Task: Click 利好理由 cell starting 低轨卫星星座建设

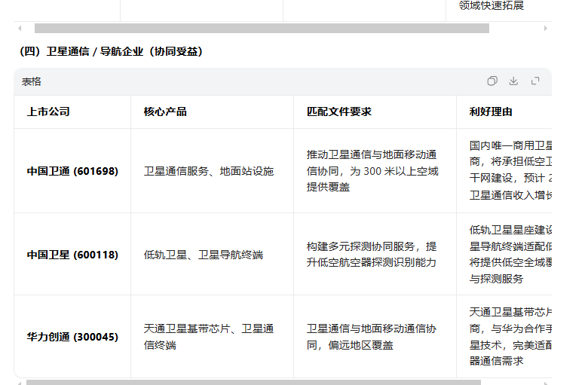Action: (x=504, y=255)
